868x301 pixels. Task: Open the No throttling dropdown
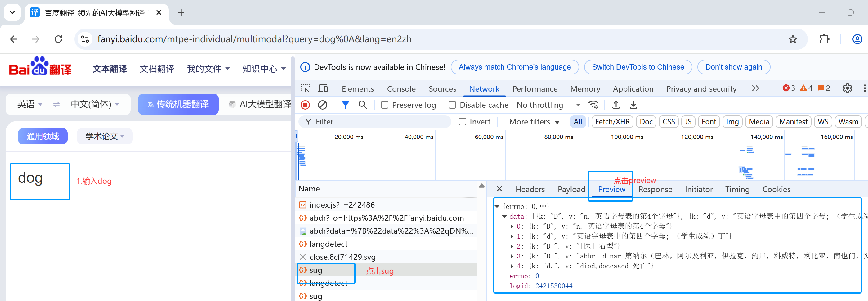pos(548,105)
